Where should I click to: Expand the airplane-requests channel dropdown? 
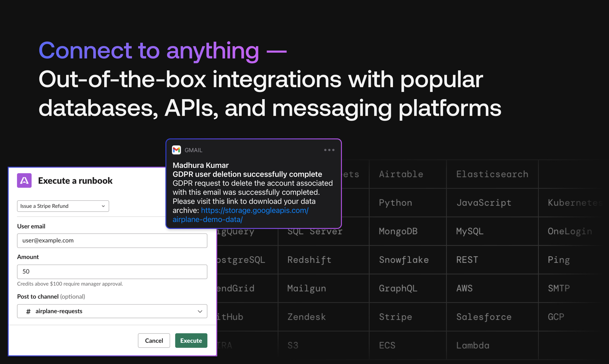(x=112, y=311)
